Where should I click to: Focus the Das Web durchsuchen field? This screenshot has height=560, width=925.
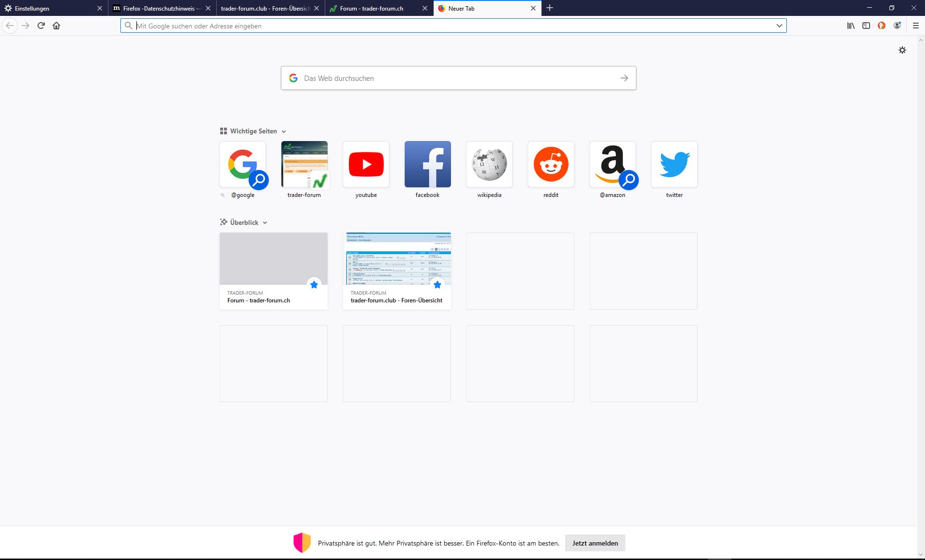[453, 78]
